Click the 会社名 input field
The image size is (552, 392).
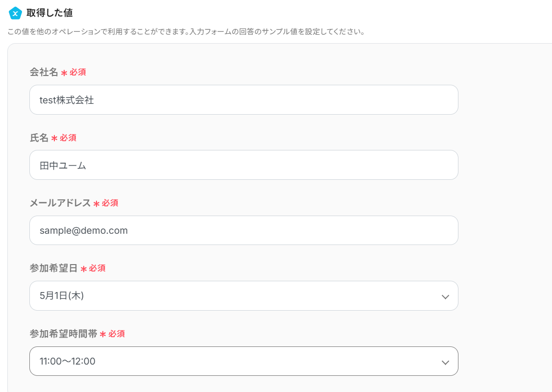[x=243, y=100]
